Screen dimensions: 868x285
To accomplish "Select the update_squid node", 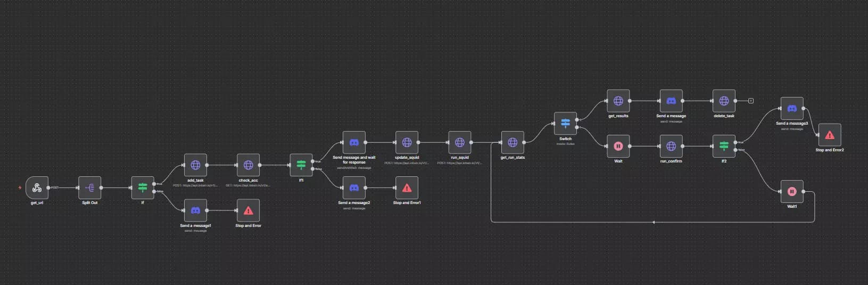I will (x=407, y=142).
